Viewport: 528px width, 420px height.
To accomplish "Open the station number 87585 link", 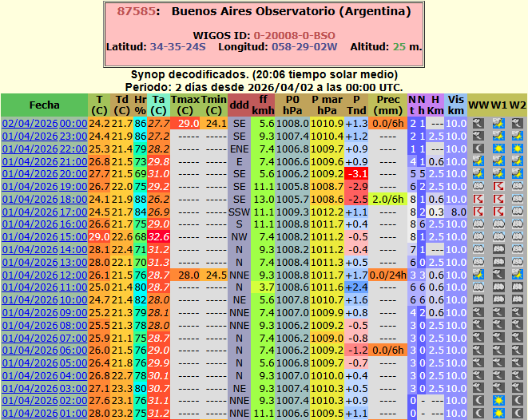I will pos(136,11).
